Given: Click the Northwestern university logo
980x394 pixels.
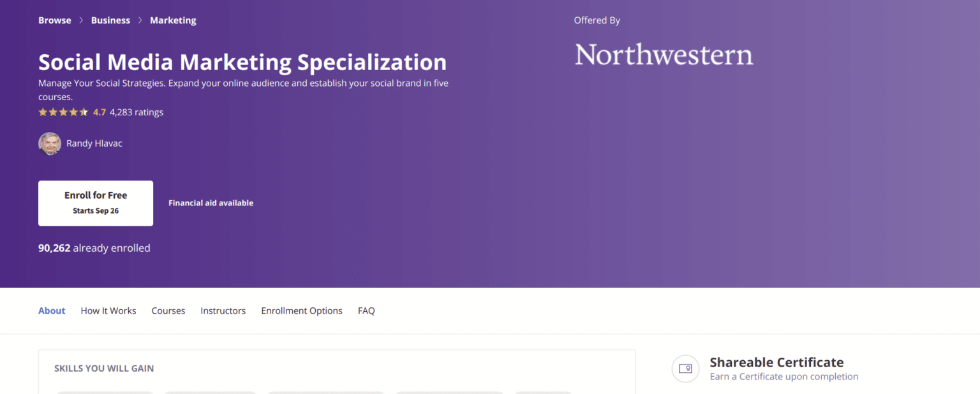Looking at the screenshot, I should tap(664, 55).
